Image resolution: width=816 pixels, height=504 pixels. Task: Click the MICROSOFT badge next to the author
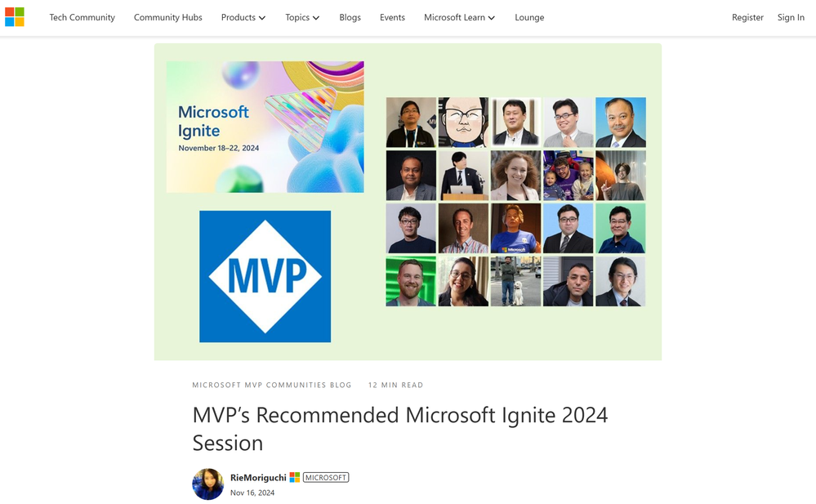(326, 477)
